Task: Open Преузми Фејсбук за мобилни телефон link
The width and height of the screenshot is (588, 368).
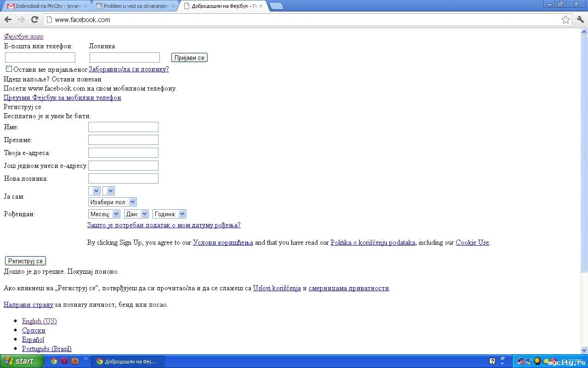Action: pos(62,98)
